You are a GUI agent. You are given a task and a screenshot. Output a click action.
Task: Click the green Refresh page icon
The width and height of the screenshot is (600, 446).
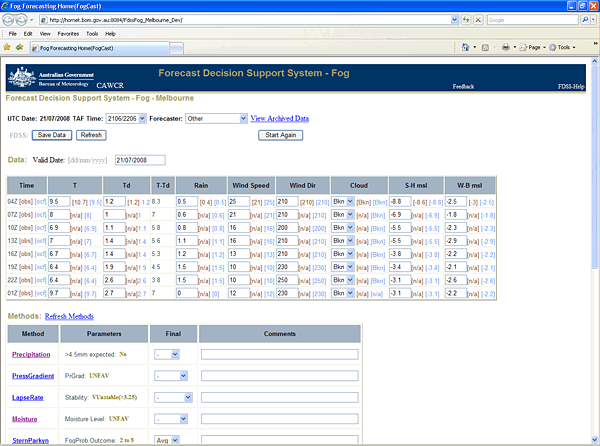pos(466,20)
